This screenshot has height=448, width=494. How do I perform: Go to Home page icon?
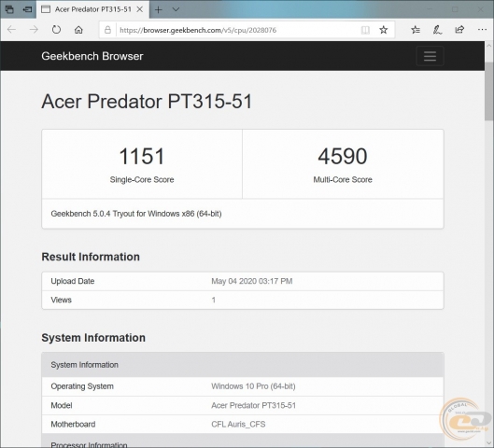click(x=78, y=30)
